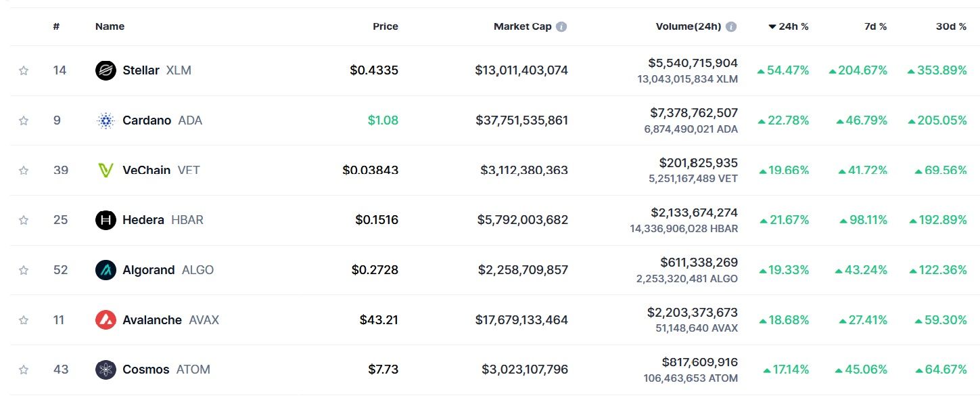Toggle the watchlist star for Cardano
Image resolution: width=980 pixels, height=400 pixels.
tap(24, 120)
